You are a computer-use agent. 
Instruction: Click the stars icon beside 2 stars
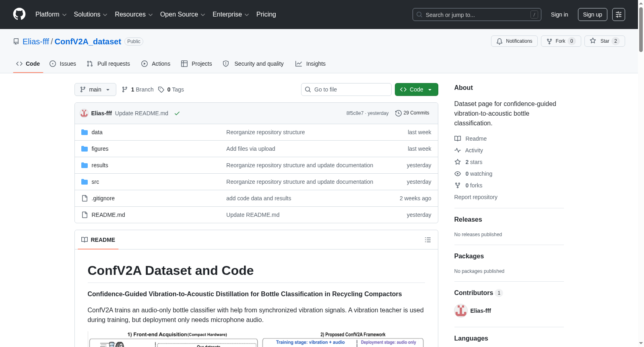click(x=458, y=162)
